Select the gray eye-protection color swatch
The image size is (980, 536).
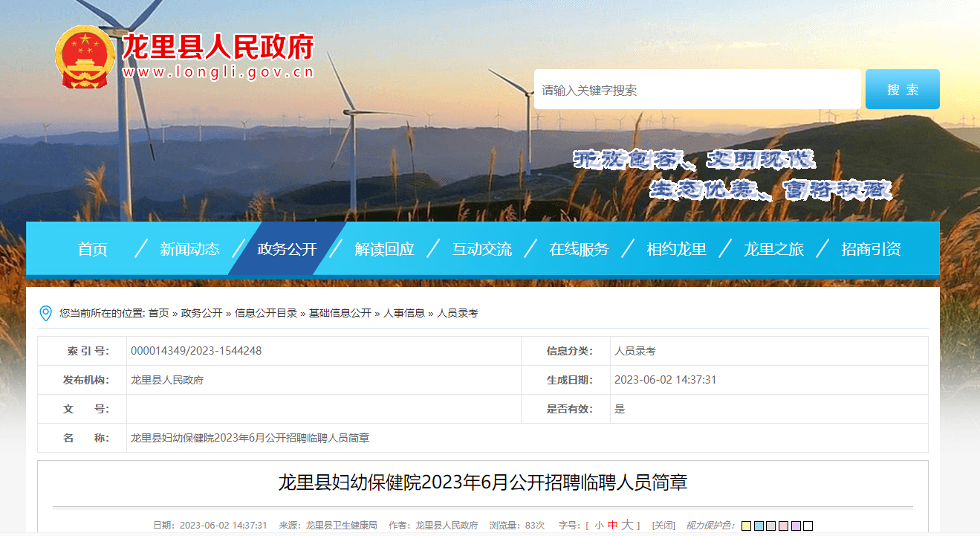coord(771,526)
